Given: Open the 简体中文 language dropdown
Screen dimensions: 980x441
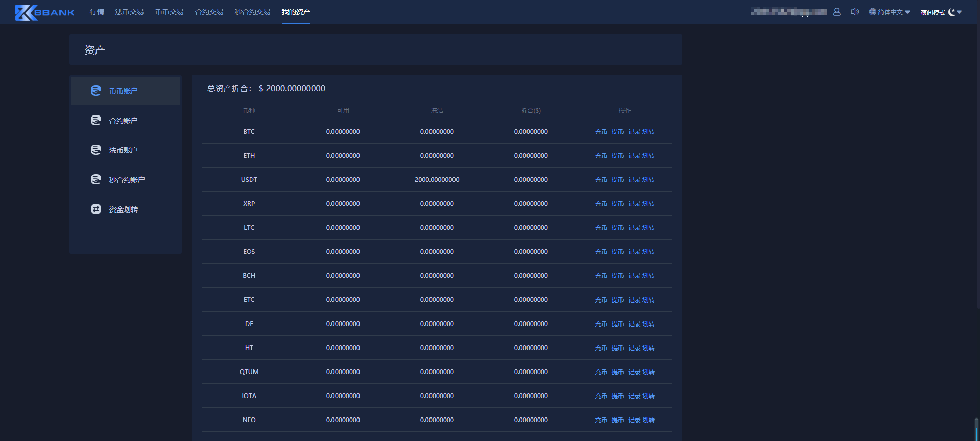Looking at the screenshot, I should pyautogui.click(x=890, y=12).
